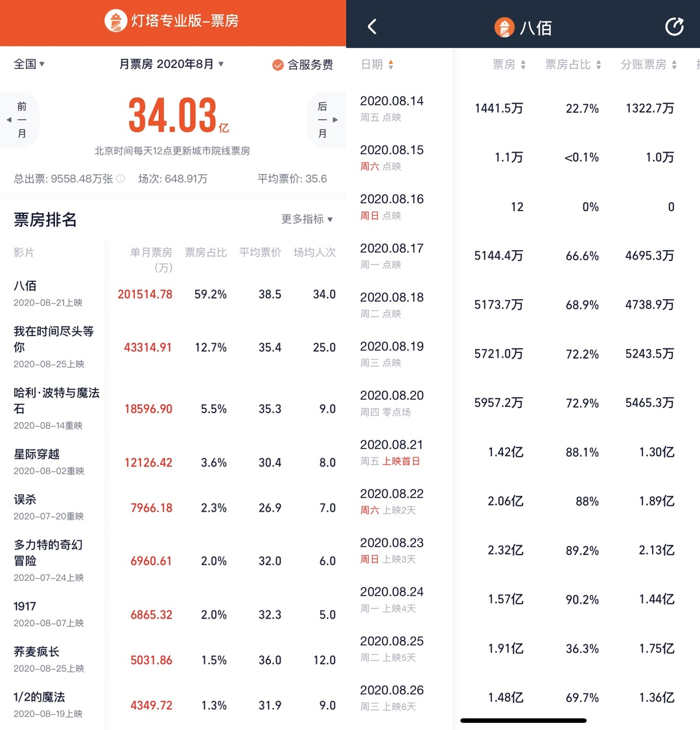Toggle the 含服务费 checkbox
This screenshot has height=730, width=700.
click(277, 65)
